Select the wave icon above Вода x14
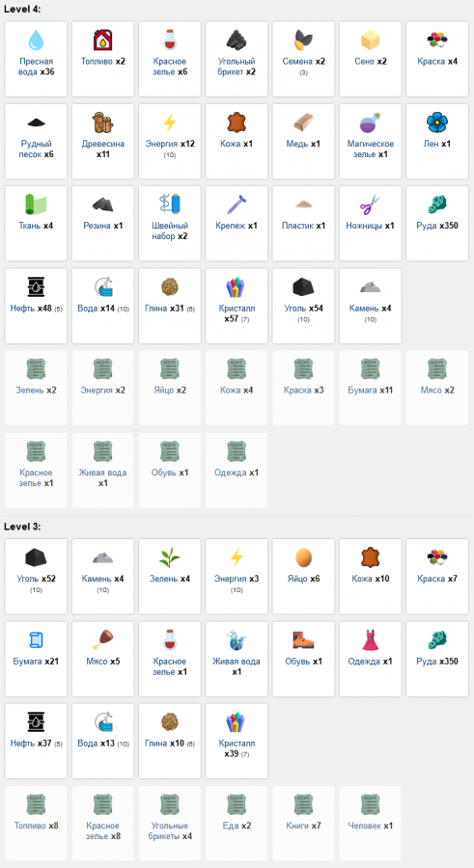474x868 pixels. point(103,287)
